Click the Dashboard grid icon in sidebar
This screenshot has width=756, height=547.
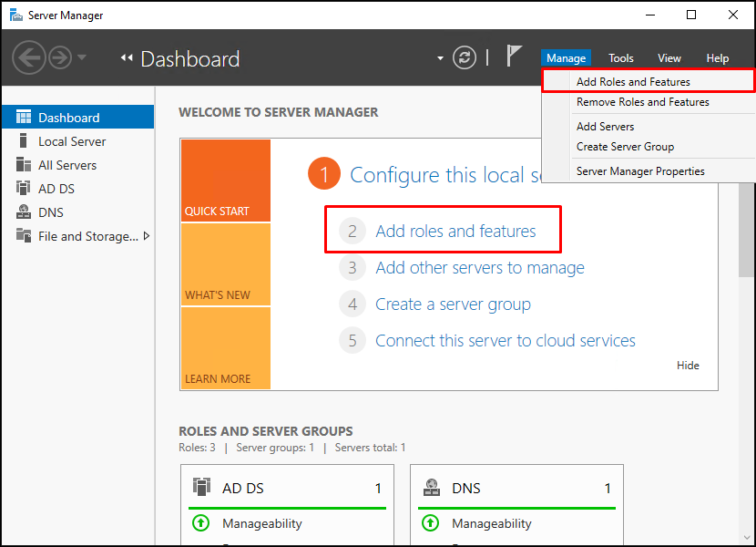23,117
